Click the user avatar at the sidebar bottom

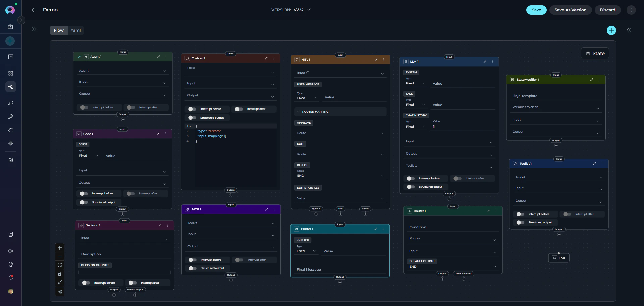11,291
